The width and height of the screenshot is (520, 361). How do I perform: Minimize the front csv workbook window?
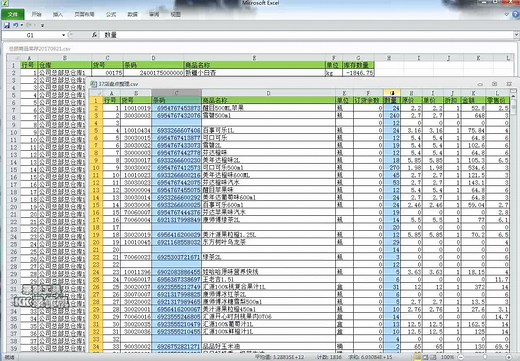click(x=480, y=84)
